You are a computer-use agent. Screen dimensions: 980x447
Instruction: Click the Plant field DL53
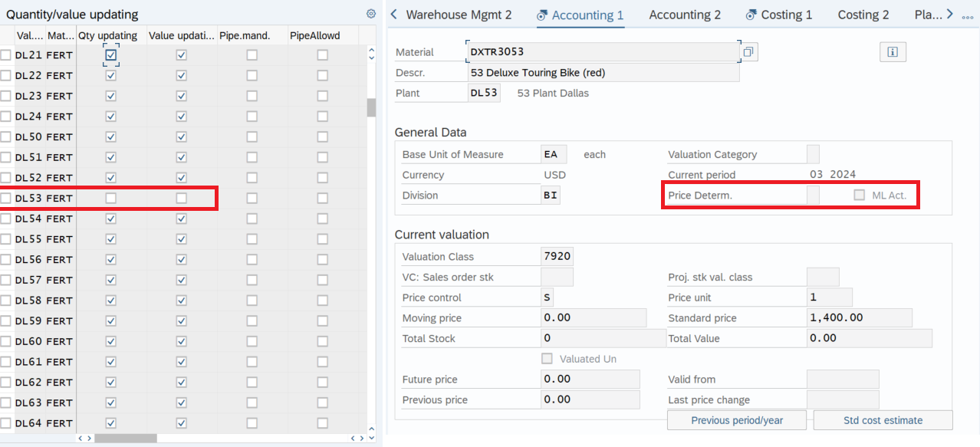pyautogui.click(x=484, y=93)
